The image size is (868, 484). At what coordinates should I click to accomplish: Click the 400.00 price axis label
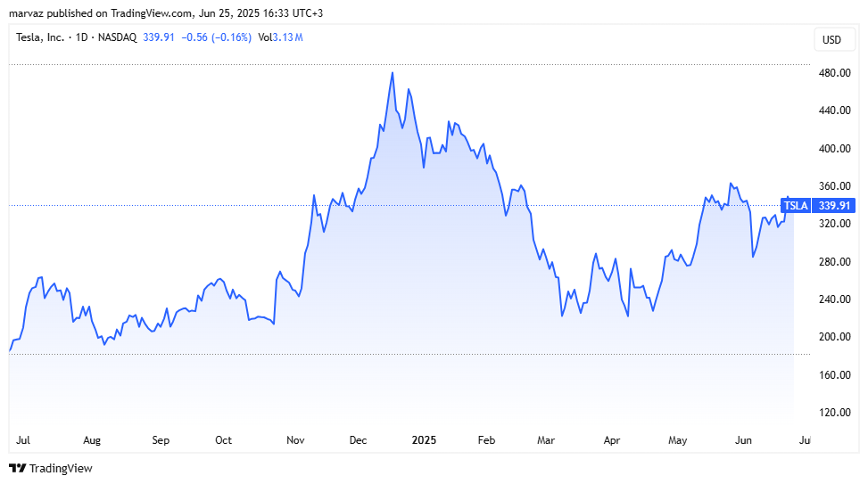click(835, 149)
